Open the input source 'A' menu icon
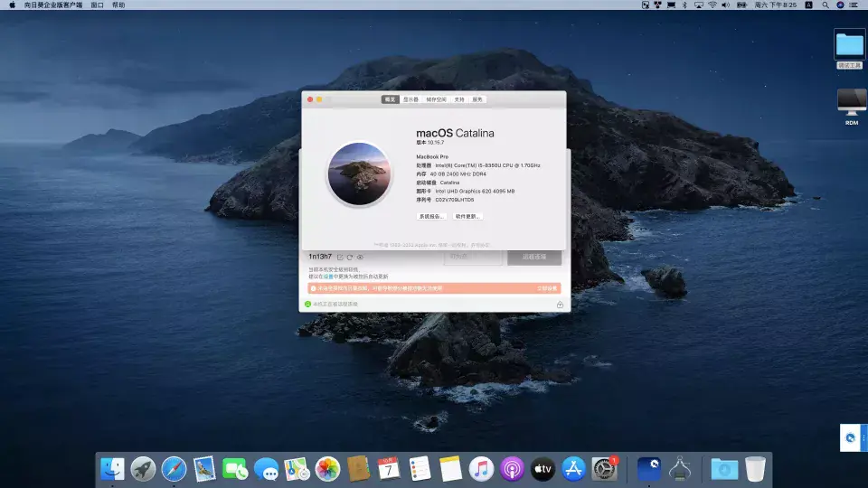 point(808,5)
